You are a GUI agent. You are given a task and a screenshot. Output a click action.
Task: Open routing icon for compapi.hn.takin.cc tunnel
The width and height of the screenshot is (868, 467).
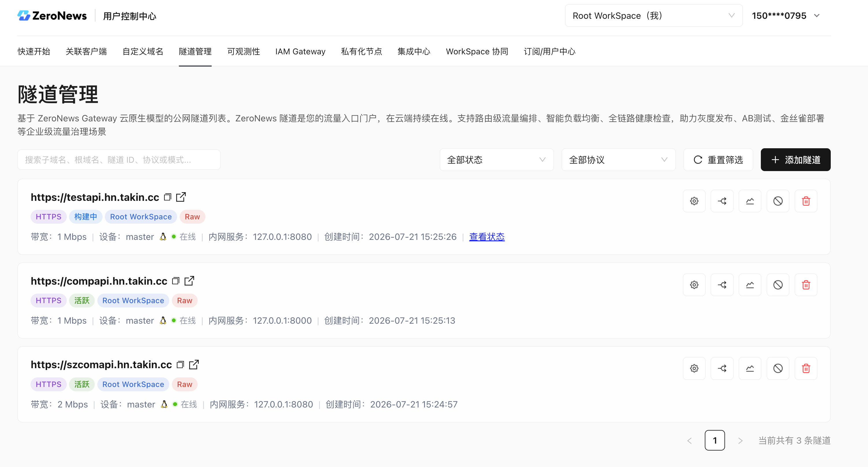click(722, 285)
